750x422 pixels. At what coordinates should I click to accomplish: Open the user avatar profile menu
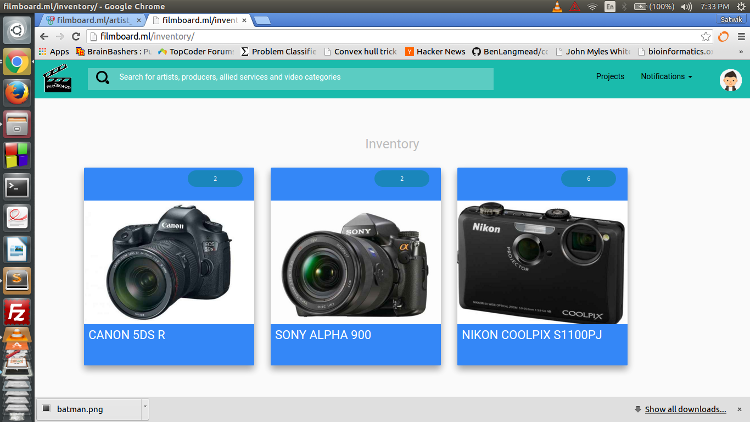coord(730,80)
